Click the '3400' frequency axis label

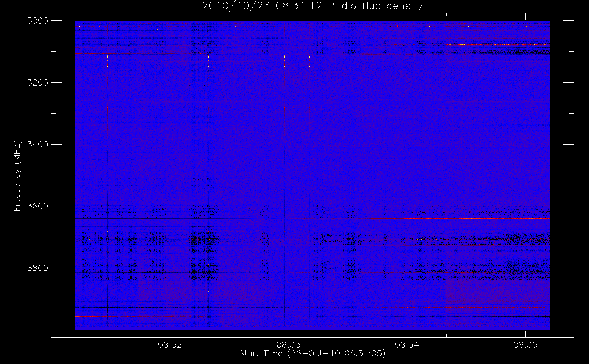(x=38, y=145)
